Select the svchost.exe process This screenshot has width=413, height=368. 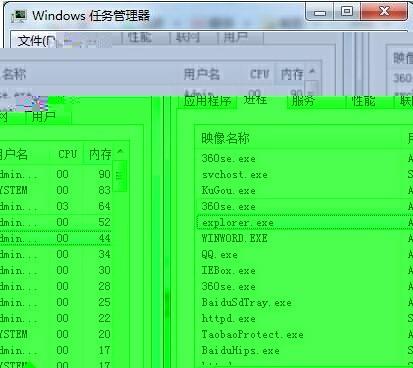[235, 174]
